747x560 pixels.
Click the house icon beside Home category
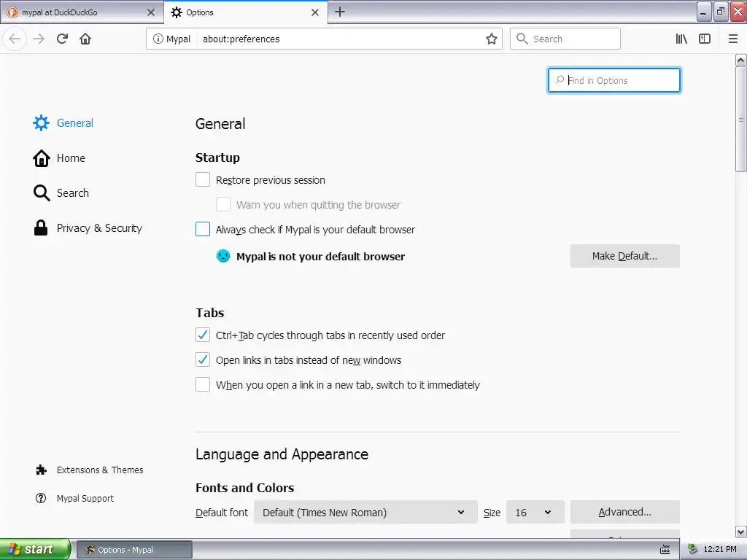coord(41,158)
